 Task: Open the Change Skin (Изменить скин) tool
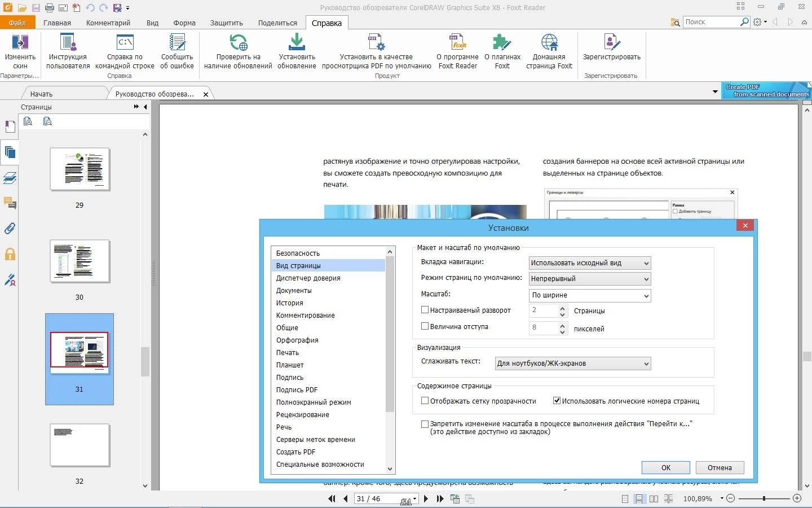tap(20, 51)
